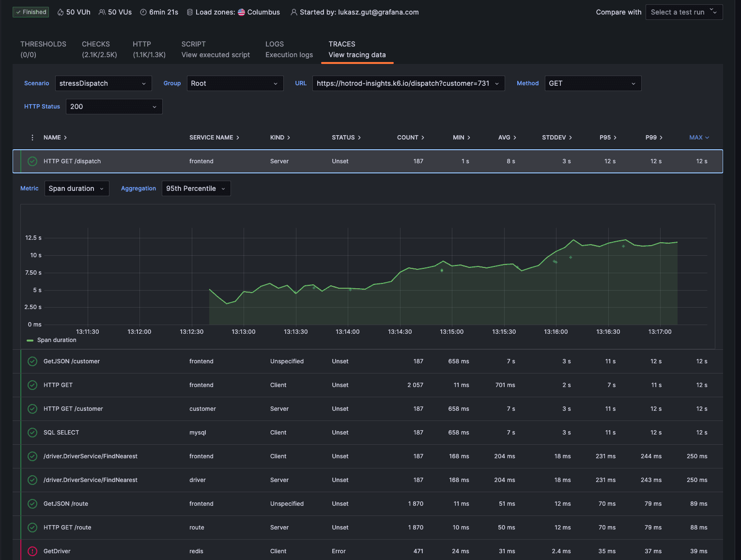Screen dimensions: 741x560
Task: Click the green success icon on HTTP GET /dispatch
Action: click(32, 161)
